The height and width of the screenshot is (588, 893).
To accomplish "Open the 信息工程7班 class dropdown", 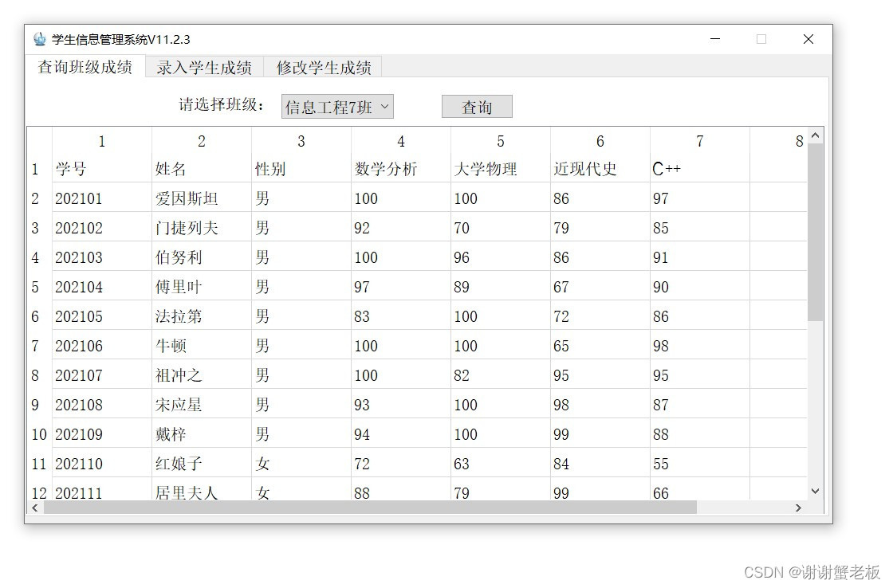I will (336, 106).
